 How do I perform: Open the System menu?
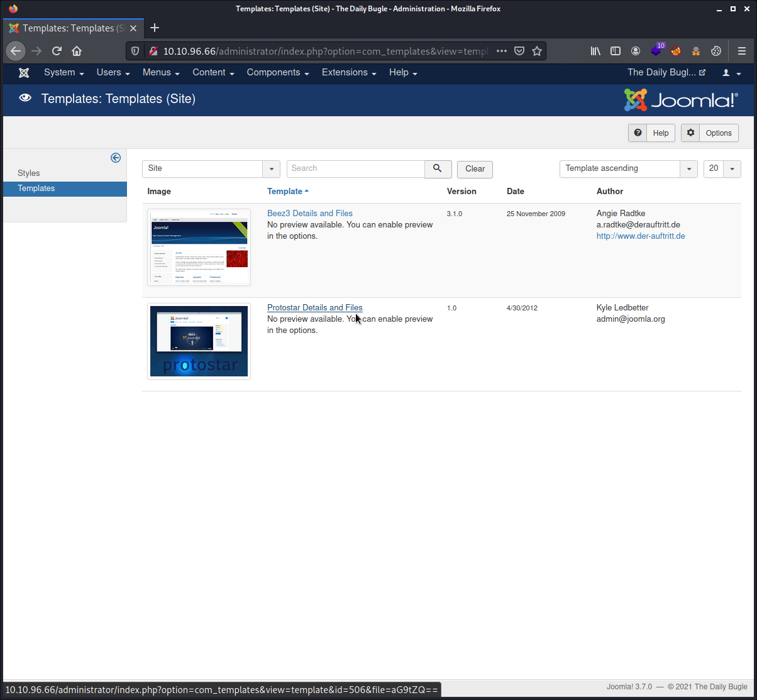(x=64, y=73)
